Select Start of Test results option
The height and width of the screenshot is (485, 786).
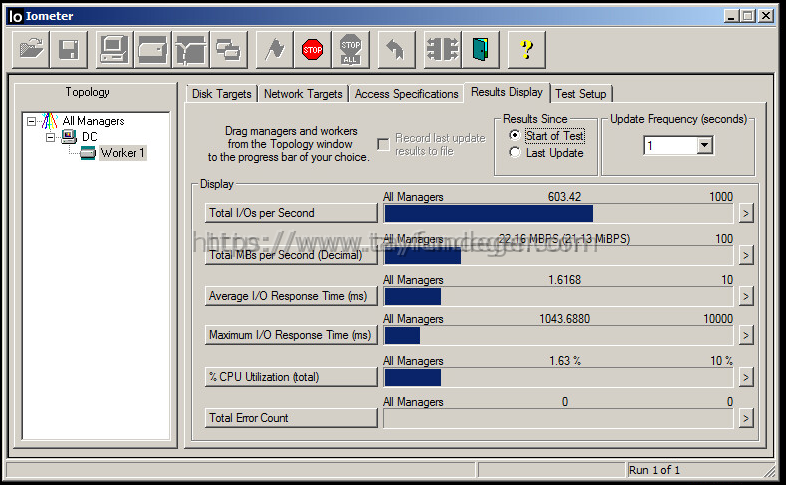514,135
